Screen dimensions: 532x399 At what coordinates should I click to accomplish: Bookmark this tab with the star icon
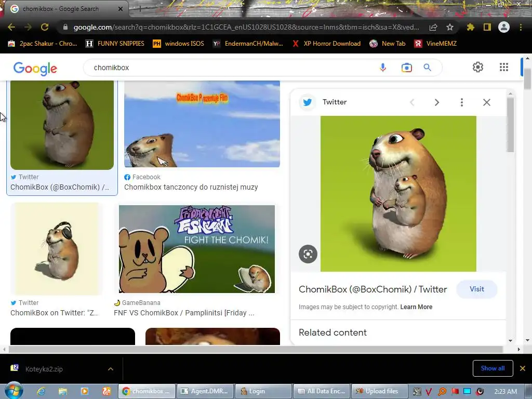coord(450,27)
